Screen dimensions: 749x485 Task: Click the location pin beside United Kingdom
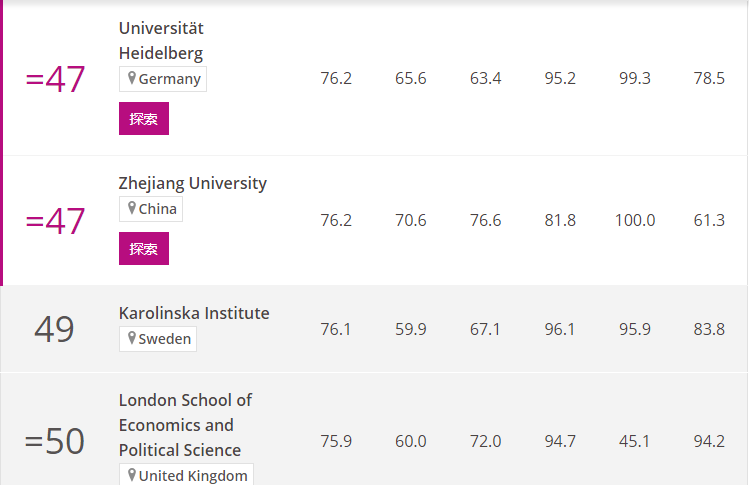coord(132,474)
